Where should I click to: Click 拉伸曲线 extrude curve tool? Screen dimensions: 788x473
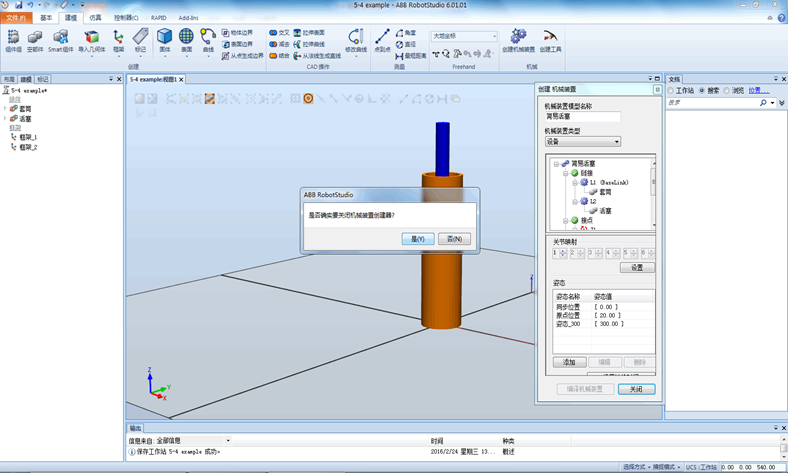(309, 44)
